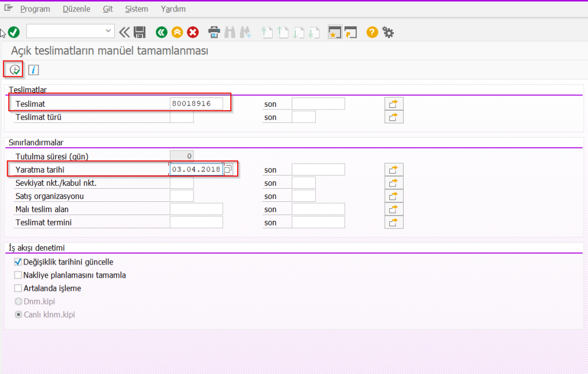Click the yellow Help question mark icon
This screenshot has height=374, width=588.
click(x=372, y=32)
